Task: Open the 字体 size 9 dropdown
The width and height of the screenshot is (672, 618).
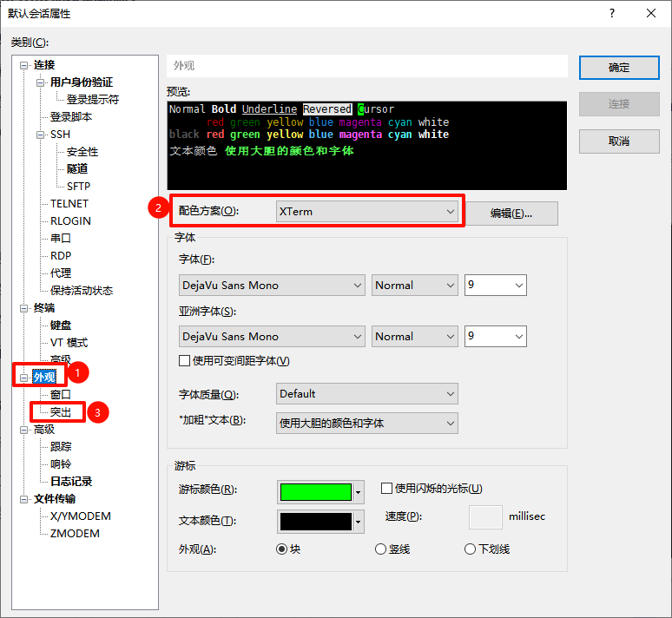Action: click(x=496, y=286)
